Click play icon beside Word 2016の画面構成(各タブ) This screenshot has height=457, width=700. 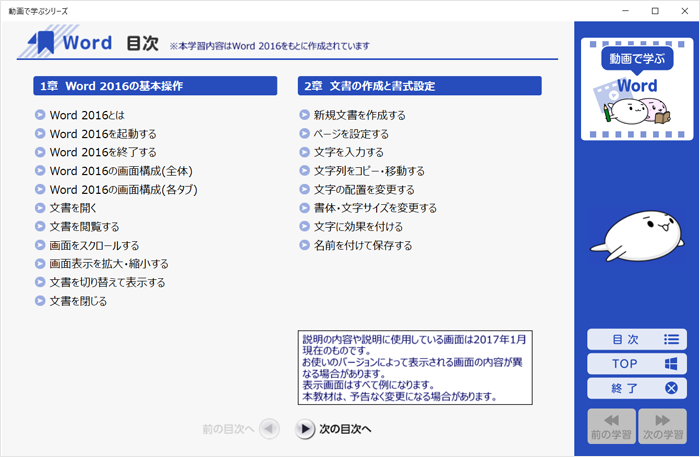[x=40, y=189]
